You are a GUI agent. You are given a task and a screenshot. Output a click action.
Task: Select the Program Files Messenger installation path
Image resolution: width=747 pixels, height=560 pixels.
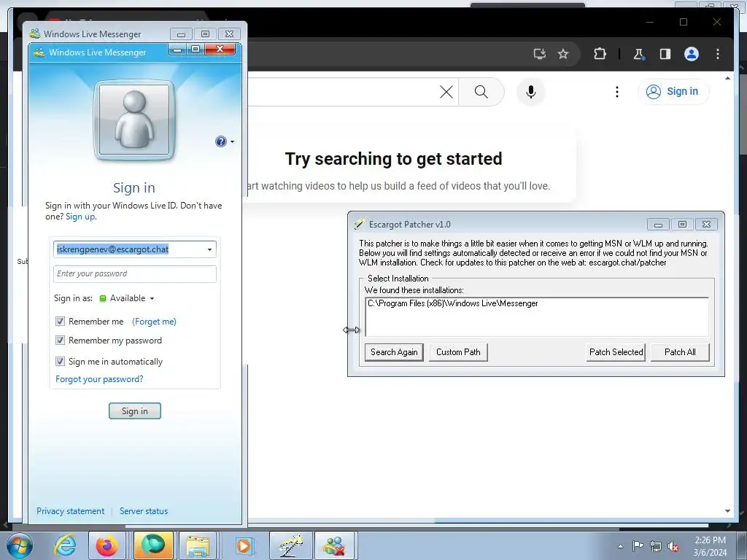click(x=453, y=303)
